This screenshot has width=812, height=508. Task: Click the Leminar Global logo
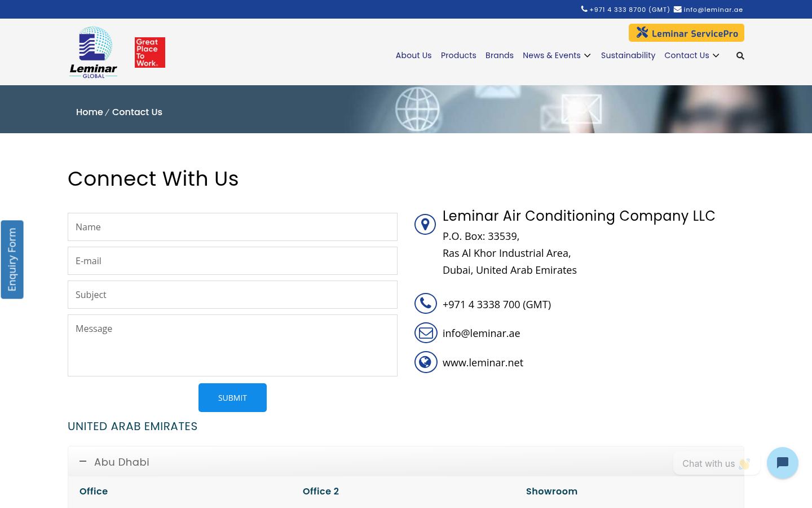93,52
